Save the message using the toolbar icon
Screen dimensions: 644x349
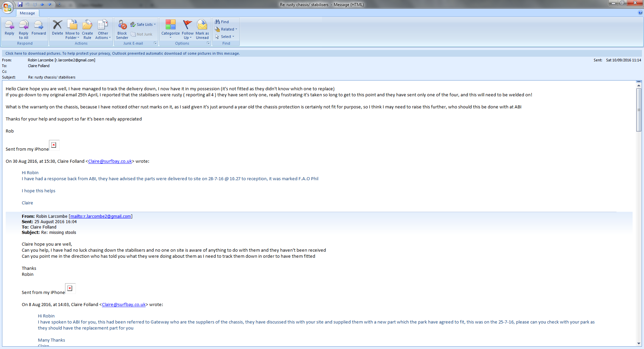20,4
